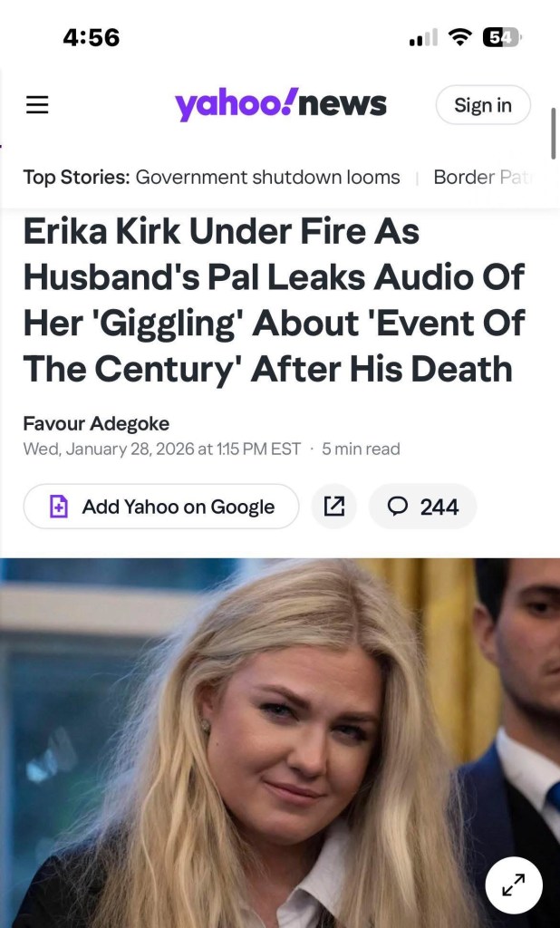This screenshot has width=560, height=928.
Task: Tap the Add Yahoo on Google button
Action: (x=161, y=507)
